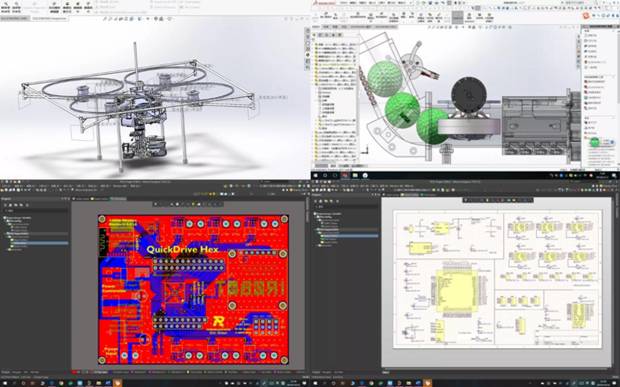Click the first icon in the PCB Projects panel toolbar
The image size is (620, 387).
pyautogui.click(x=6, y=205)
